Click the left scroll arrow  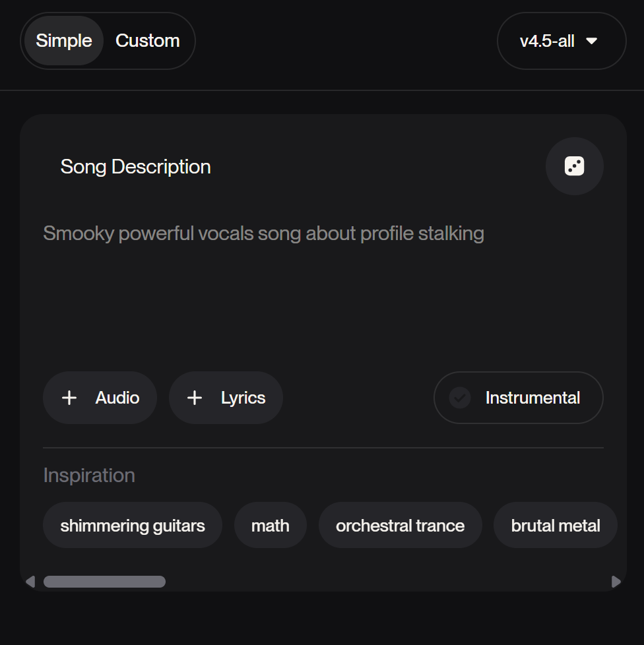(x=30, y=582)
